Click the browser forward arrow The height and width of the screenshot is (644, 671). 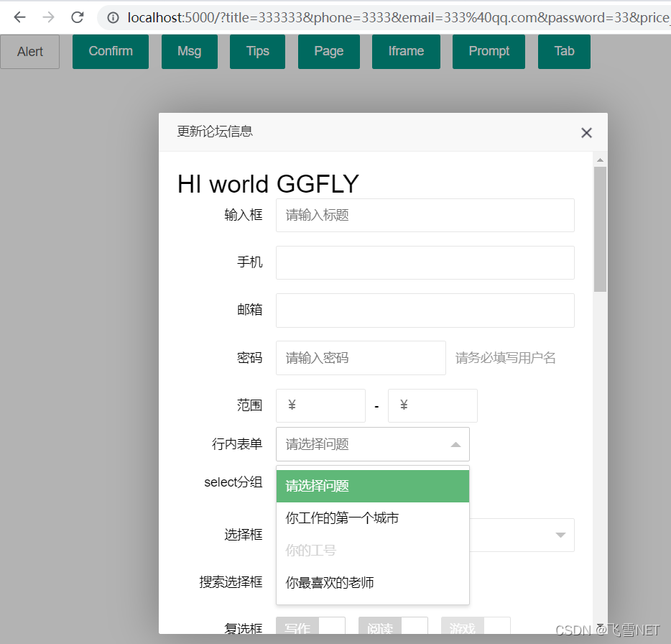[x=49, y=17]
